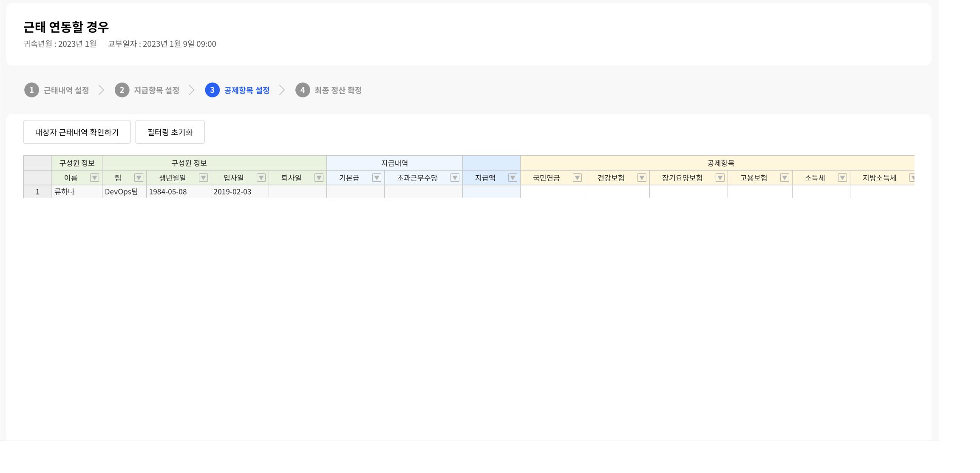Select the name cell 류하나

(x=77, y=192)
